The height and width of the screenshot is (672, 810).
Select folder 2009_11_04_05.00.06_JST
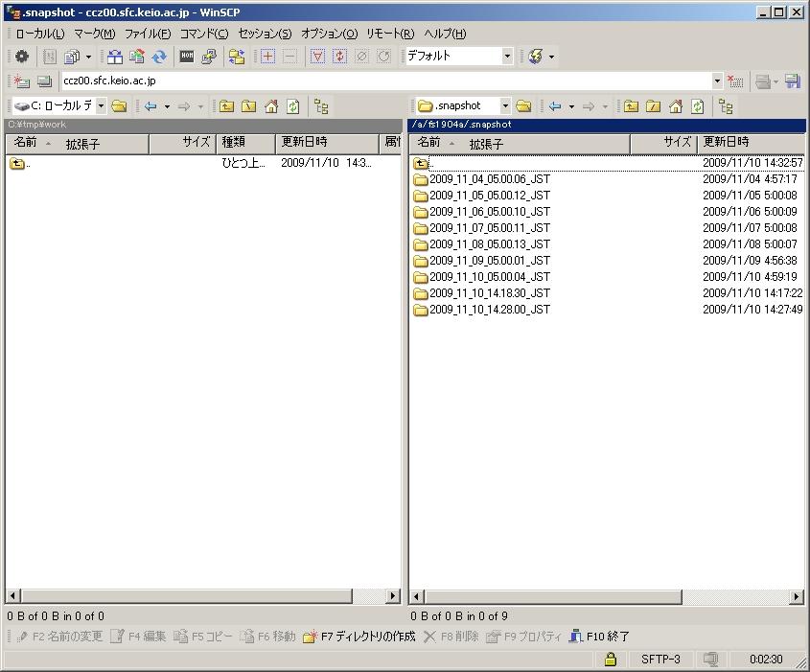489,179
